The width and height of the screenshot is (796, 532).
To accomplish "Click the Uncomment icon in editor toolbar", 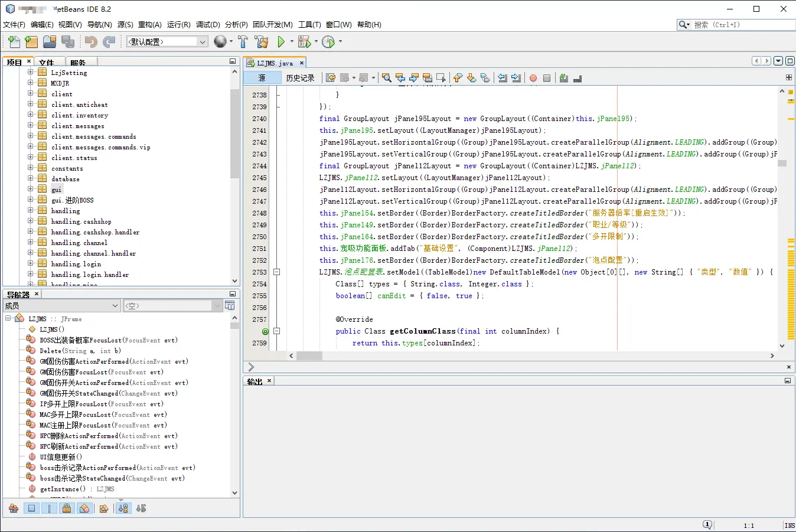I will pyautogui.click(x=578, y=78).
